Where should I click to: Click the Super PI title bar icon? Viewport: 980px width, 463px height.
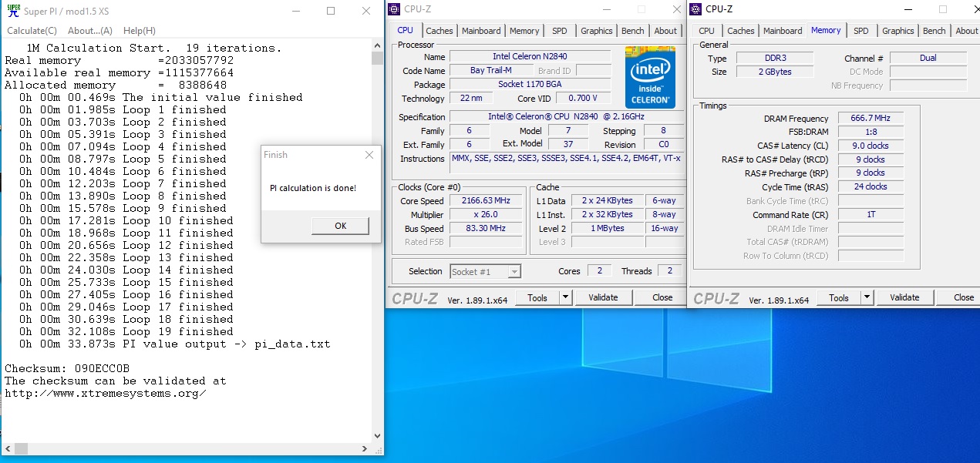(x=13, y=10)
